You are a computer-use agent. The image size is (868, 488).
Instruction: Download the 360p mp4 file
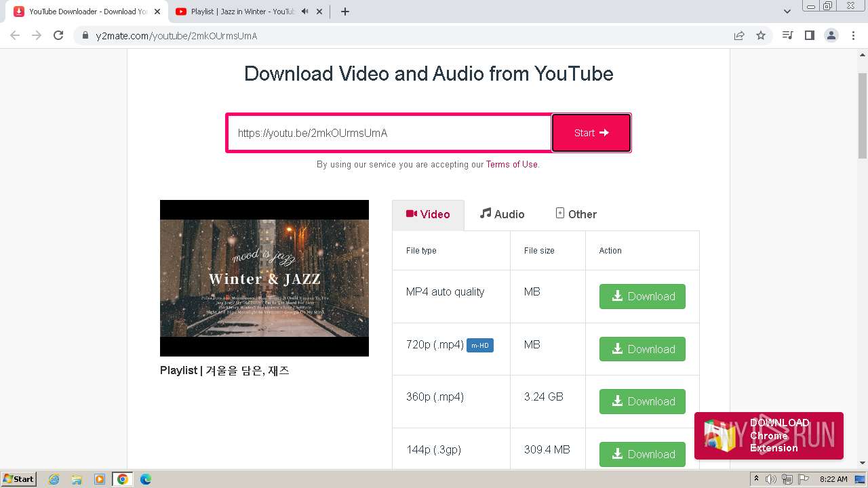point(642,401)
